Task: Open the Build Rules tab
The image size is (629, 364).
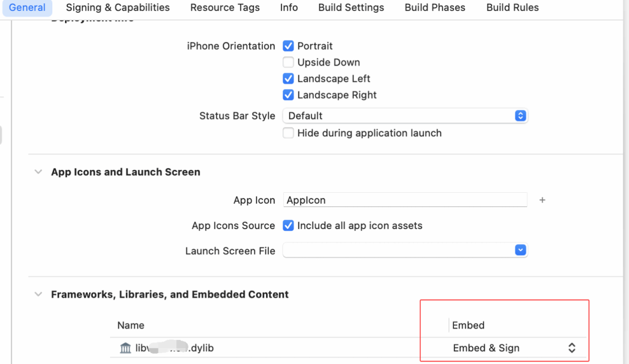Action: 512,8
